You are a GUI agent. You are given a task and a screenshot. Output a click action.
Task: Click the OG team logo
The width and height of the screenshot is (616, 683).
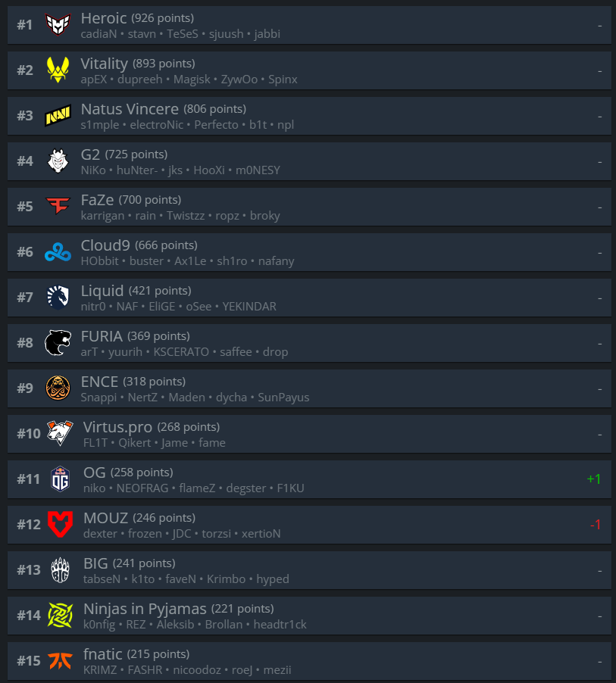60,479
